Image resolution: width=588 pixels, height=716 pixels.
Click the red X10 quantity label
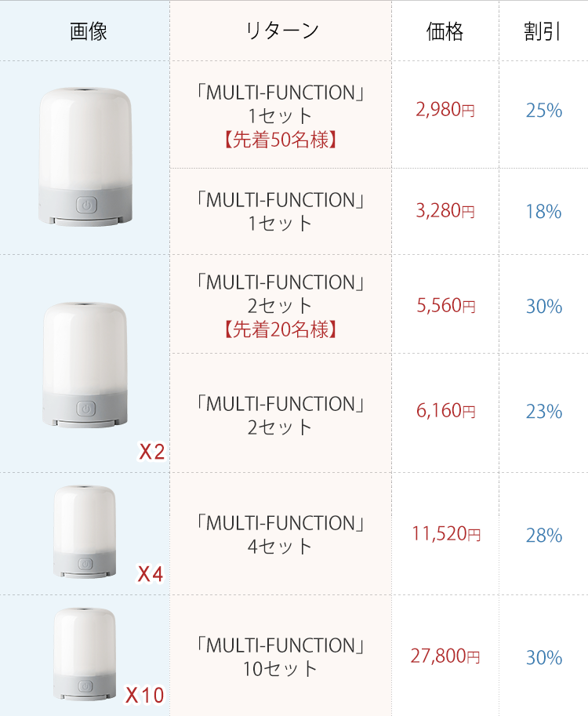point(145,695)
